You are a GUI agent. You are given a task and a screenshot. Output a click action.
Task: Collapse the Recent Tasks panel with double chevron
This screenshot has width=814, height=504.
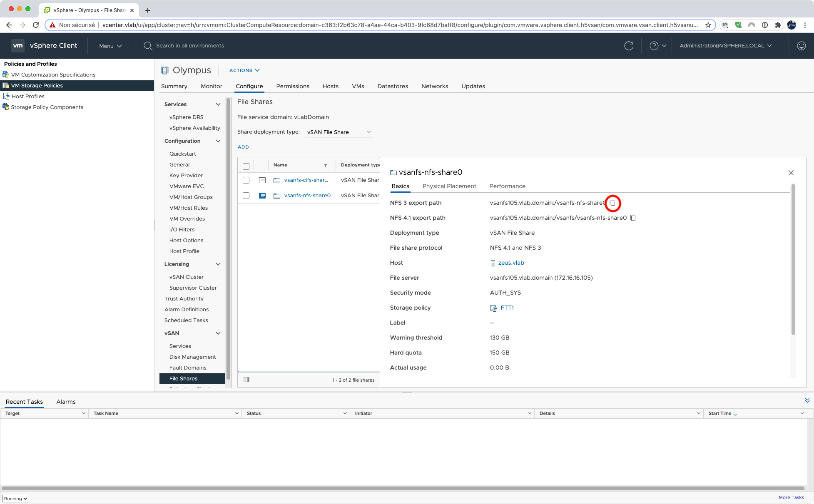807,400
